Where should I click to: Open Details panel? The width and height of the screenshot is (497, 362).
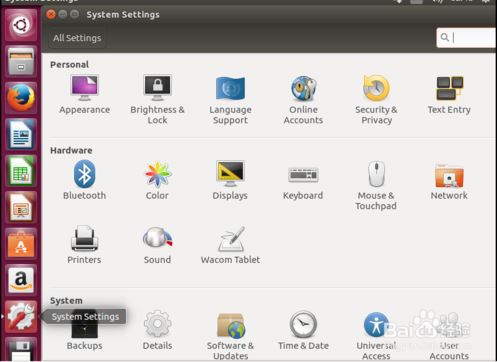click(x=157, y=330)
